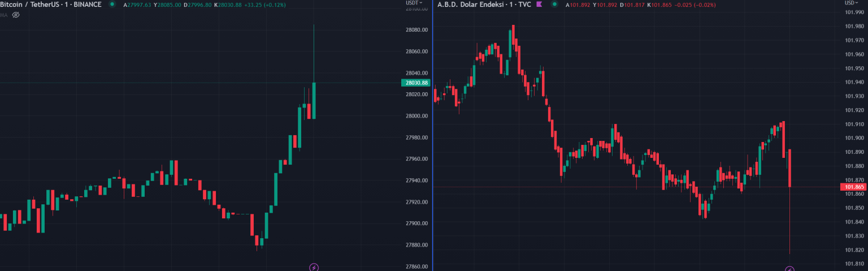Click the 101.900 level on Dollar Index price axis
The image size is (868, 271).
pyautogui.click(x=854, y=138)
